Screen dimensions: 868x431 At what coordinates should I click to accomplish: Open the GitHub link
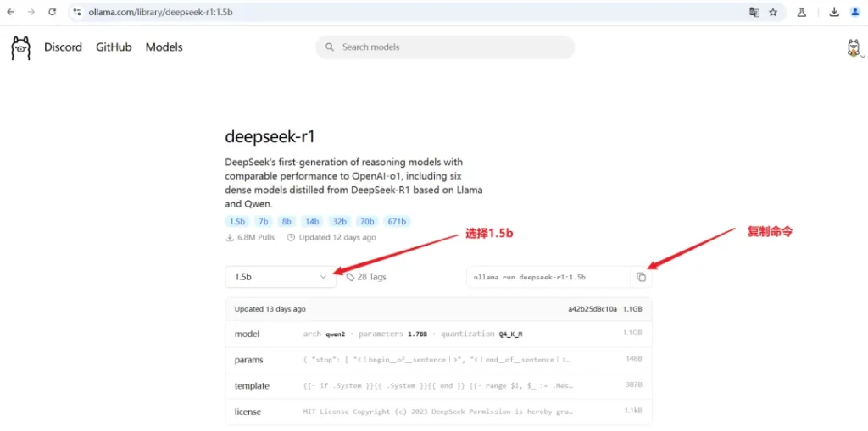tap(114, 47)
